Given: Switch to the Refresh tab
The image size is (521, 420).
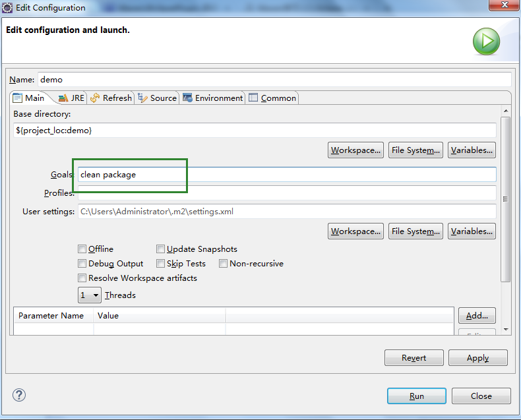Looking at the screenshot, I should click(111, 98).
